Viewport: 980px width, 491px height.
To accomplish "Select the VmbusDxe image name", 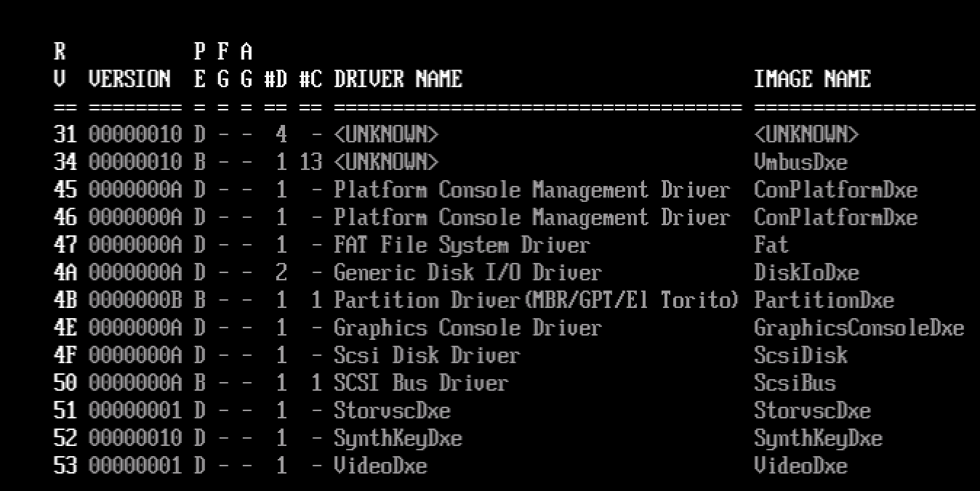I will click(x=800, y=162).
